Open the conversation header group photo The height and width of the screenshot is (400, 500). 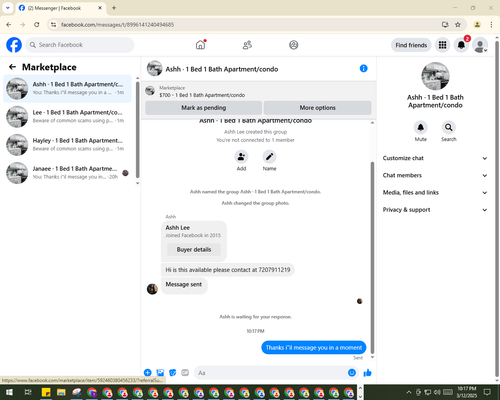point(155,68)
